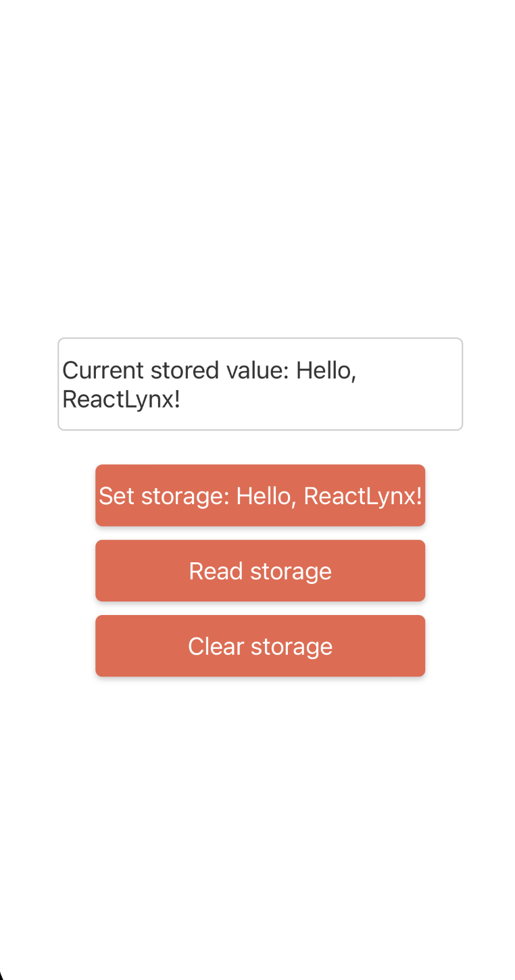Store the Hello, ReactLynx! value
515x980 pixels.
[260, 495]
